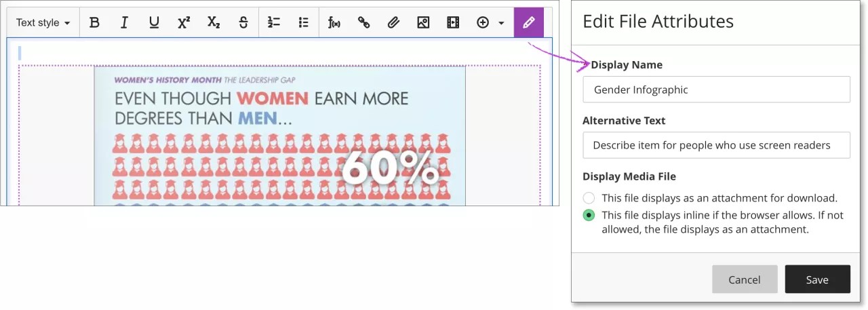Underline the selected text
This screenshot has width=868, height=310.
click(154, 22)
